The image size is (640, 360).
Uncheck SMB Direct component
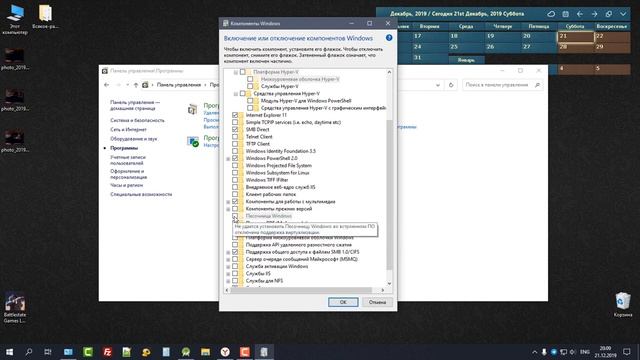(x=235, y=129)
